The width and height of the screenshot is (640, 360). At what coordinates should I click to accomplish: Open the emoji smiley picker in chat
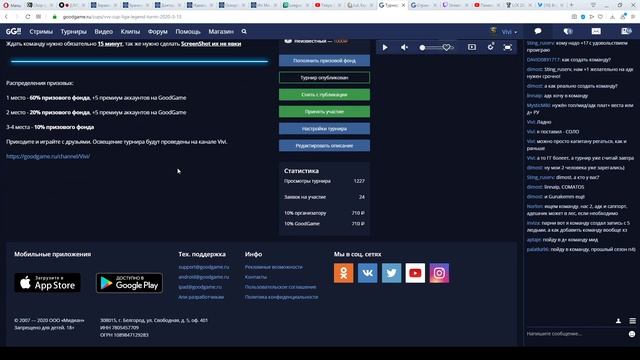tap(632, 334)
